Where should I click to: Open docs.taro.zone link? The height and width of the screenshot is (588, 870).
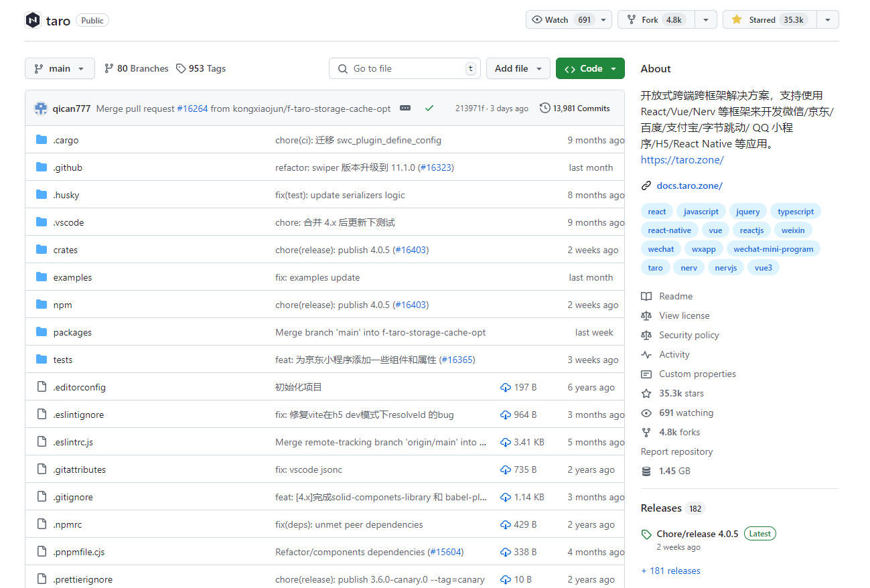pyautogui.click(x=689, y=186)
